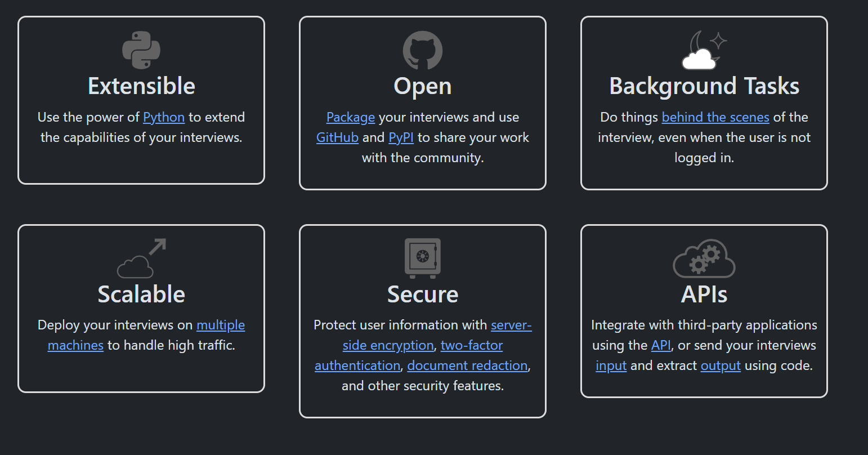Open the behind the scenes link
Screen dimensions: 868x455
coord(715,117)
